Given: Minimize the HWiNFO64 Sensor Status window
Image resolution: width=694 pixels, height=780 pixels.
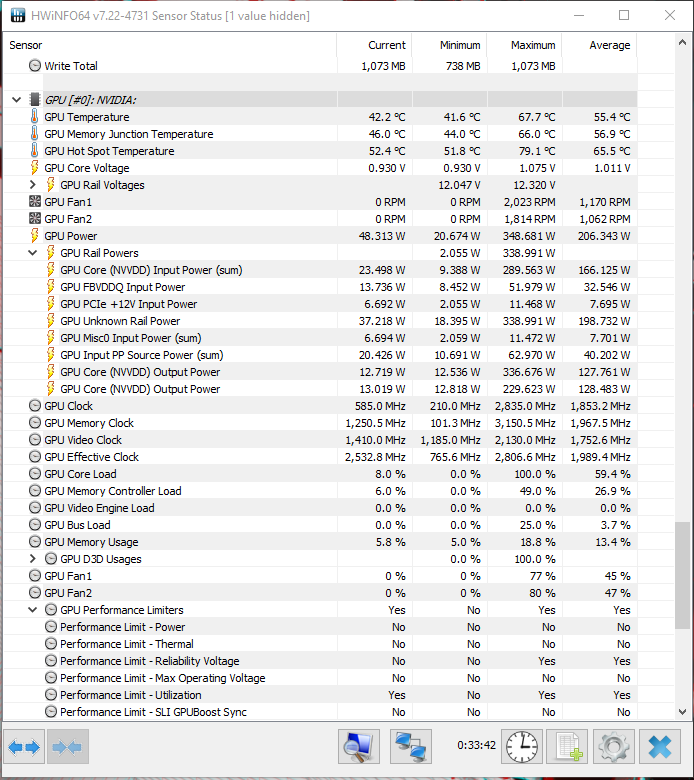Looking at the screenshot, I should (x=579, y=15).
